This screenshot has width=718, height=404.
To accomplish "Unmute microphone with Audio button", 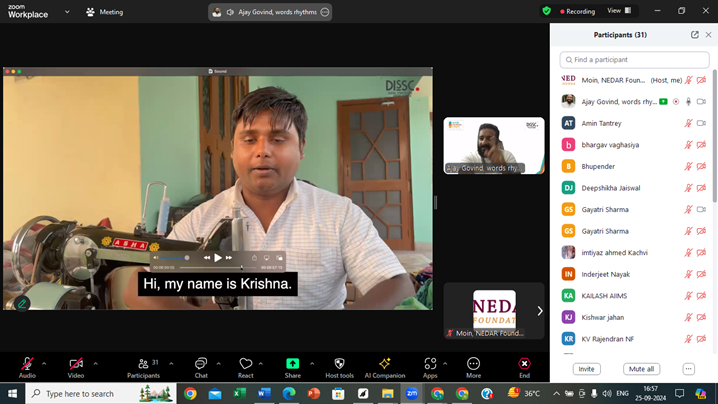I will (x=27, y=364).
